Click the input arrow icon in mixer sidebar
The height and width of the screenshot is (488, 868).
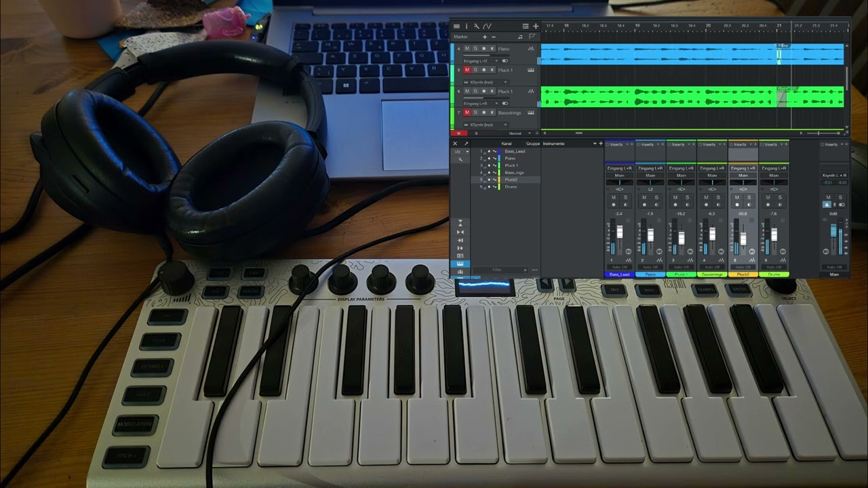tap(460, 240)
